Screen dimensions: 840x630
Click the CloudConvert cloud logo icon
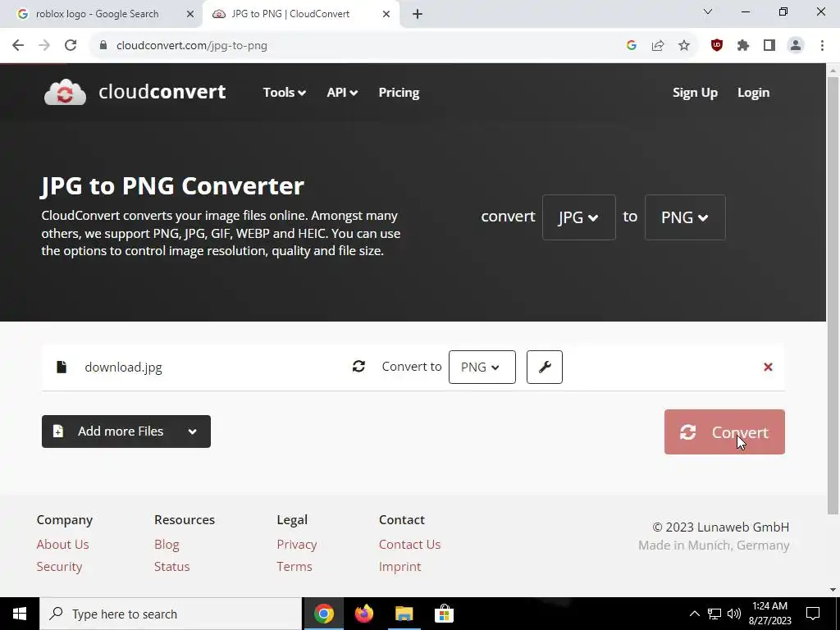click(65, 92)
